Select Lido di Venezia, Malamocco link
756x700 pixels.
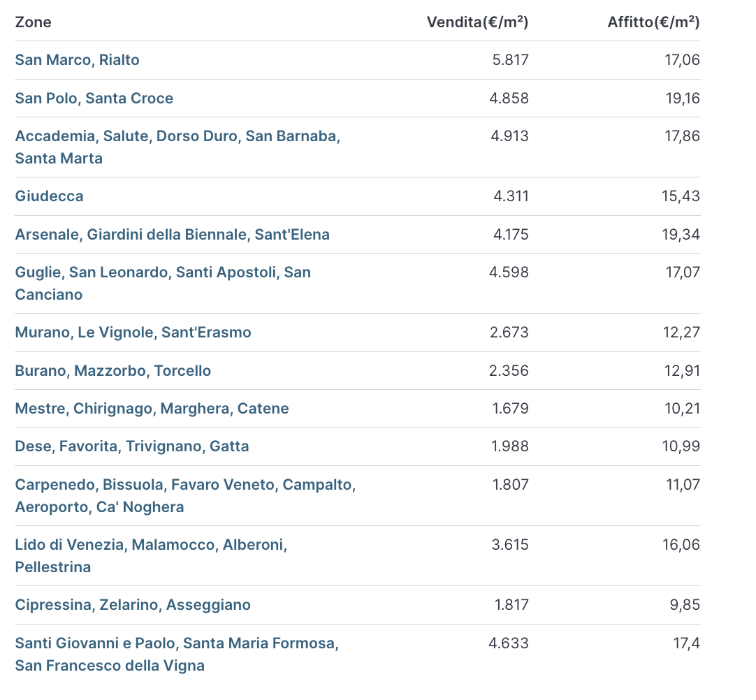pos(151,545)
